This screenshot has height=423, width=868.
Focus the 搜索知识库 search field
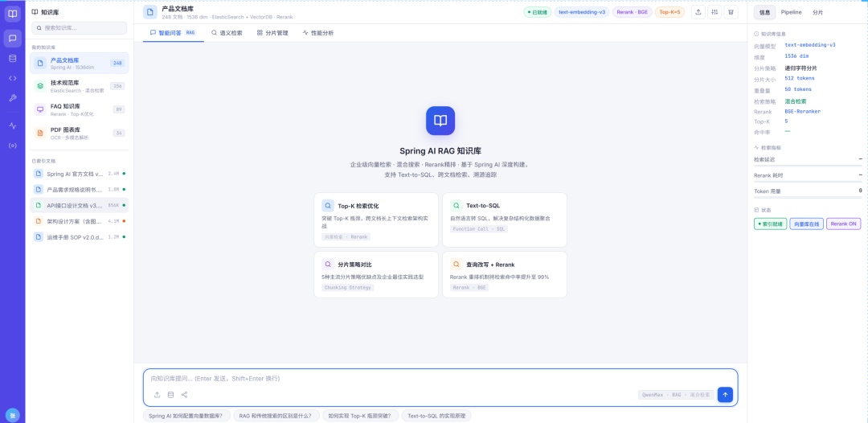coord(79,27)
